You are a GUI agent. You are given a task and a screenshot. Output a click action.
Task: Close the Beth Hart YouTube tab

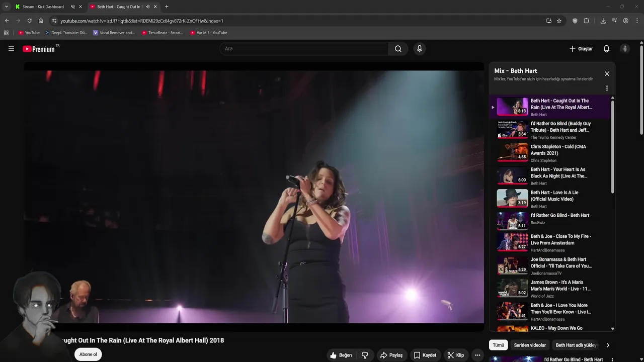coord(155,7)
